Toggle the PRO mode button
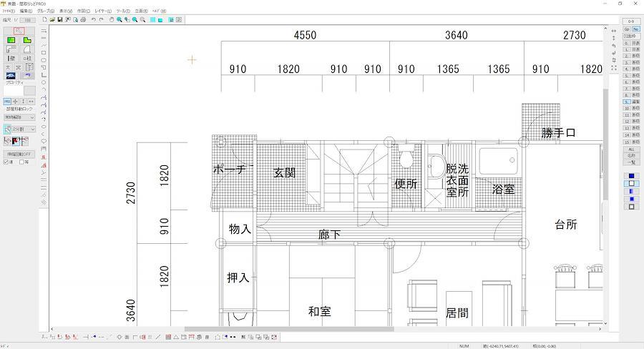The height and width of the screenshot is (349, 644). click(7, 102)
